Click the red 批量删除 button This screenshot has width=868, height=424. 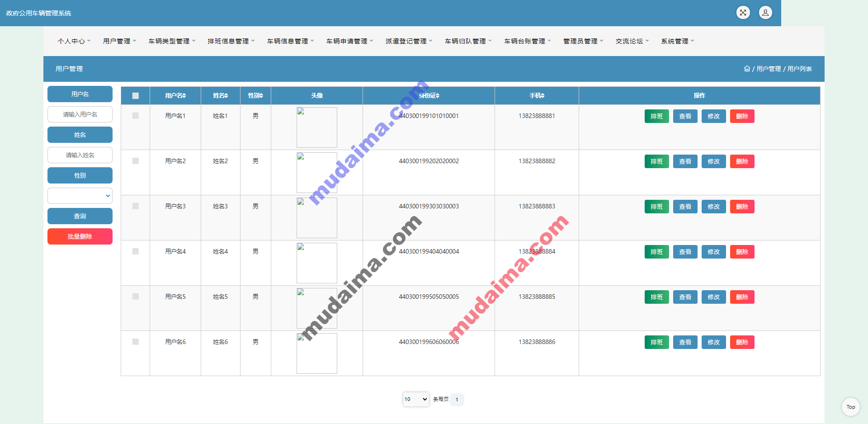pyautogui.click(x=80, y=236)
